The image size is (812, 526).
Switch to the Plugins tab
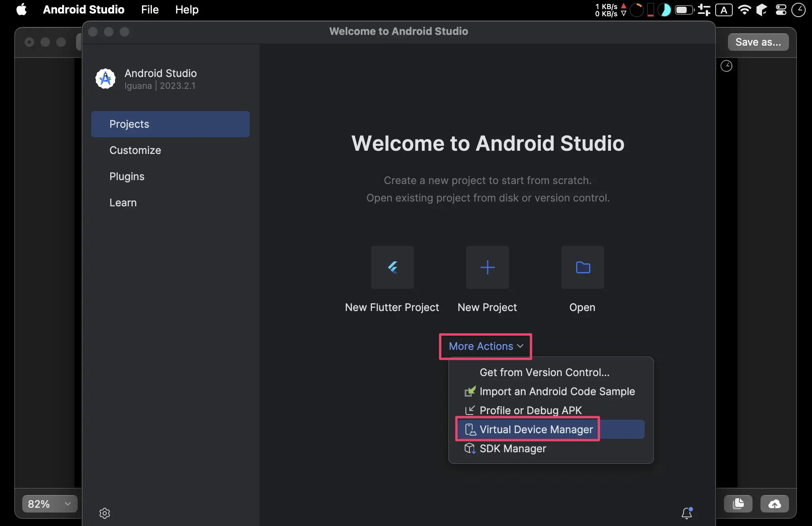click(170, 177)
